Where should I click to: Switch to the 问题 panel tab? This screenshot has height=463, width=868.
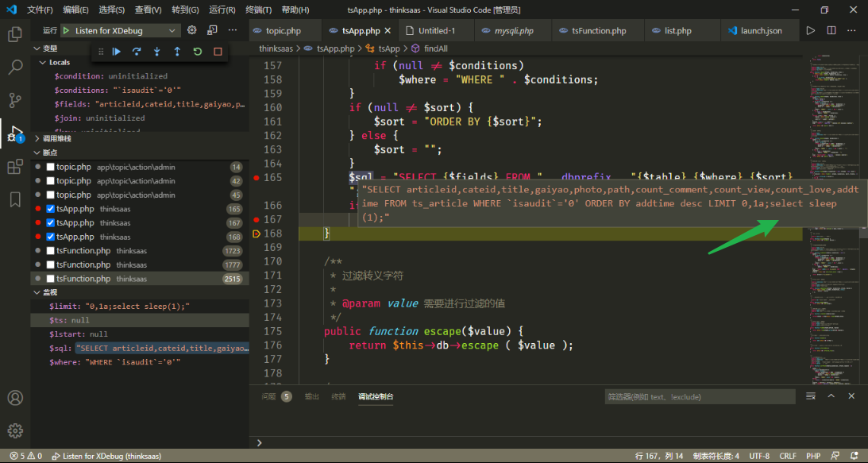pyautogui.click(x=269, y=396)
